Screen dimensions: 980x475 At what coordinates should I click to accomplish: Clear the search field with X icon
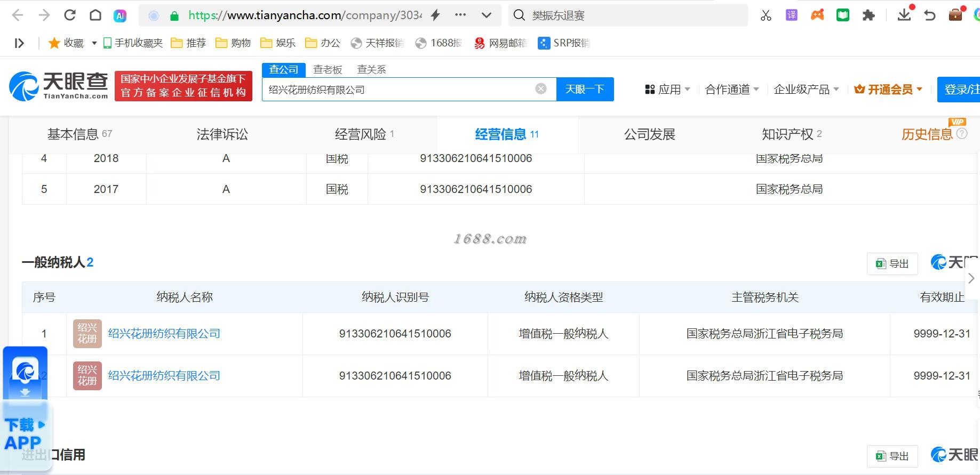click(x=541, y=89)
